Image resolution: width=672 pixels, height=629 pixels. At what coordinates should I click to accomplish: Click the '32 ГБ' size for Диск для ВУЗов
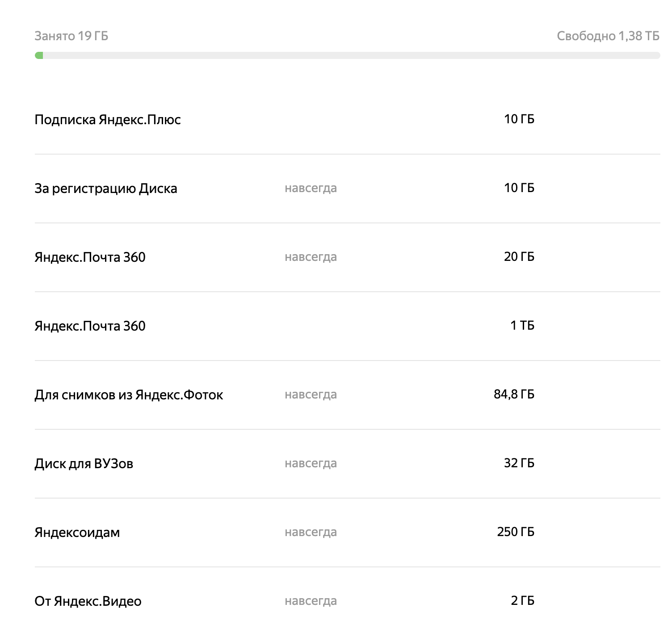[519, 463]
